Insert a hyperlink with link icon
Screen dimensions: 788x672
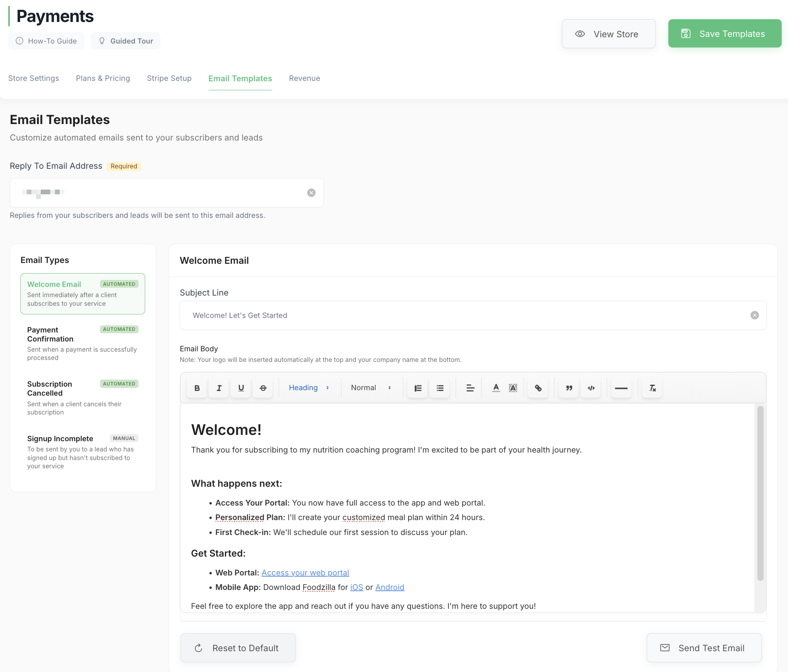coord(538,388)
